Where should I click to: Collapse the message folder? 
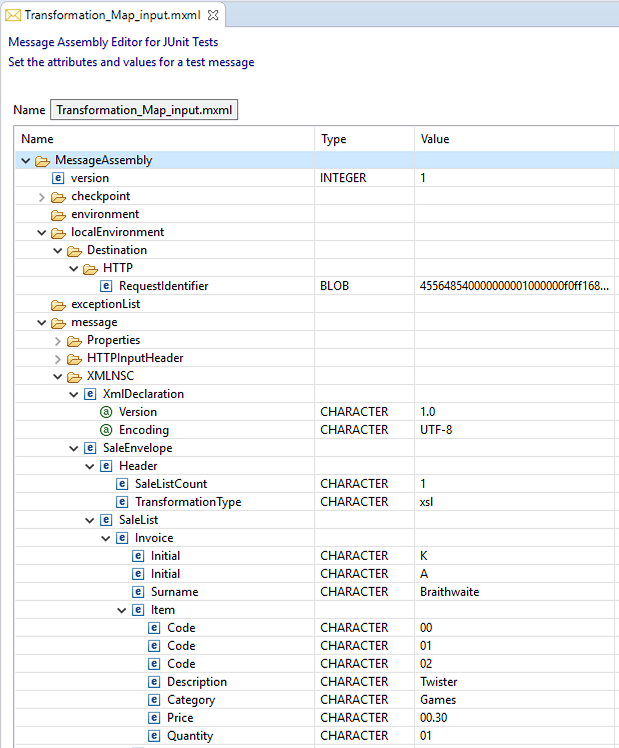click(41, 323)
